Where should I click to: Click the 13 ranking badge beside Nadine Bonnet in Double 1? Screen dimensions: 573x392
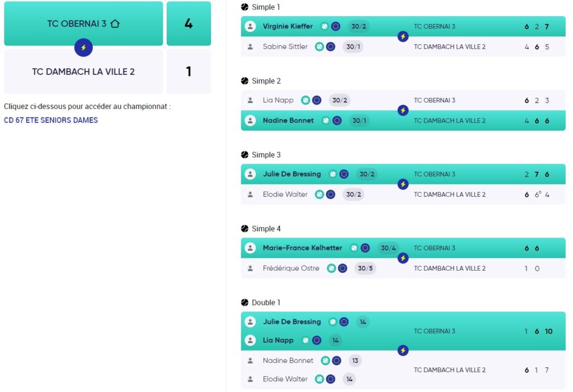click(x=355, y=361)
